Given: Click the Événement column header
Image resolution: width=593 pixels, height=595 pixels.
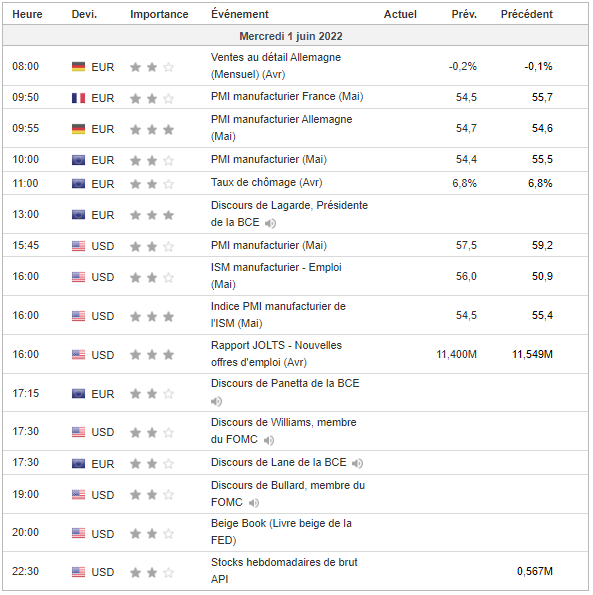Looking at the screenshot, I should [x=240, y=14].
